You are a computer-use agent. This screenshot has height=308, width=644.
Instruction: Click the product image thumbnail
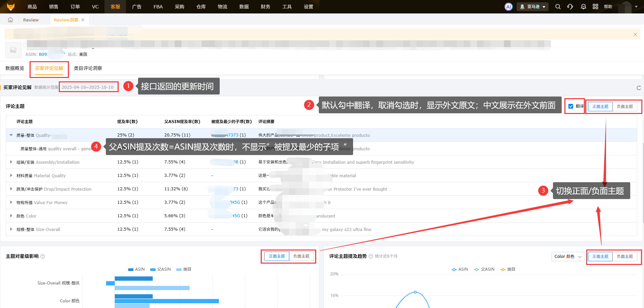coord(13,50)
